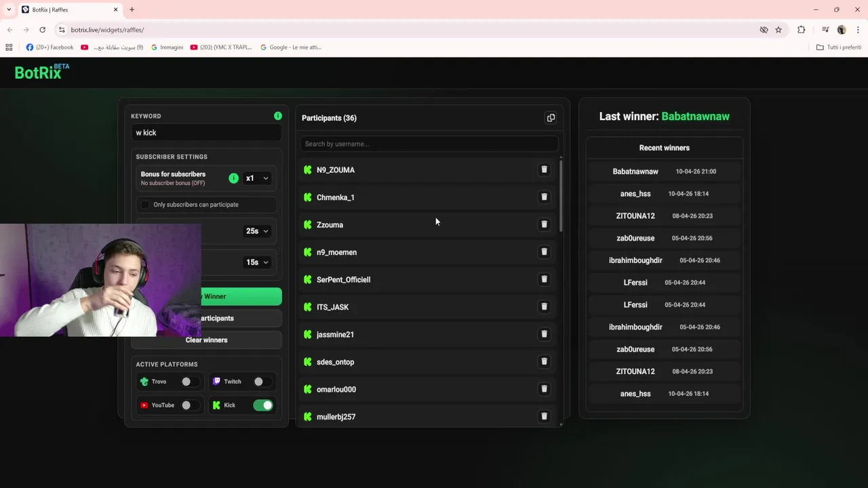
Task: Copy participants list with copy icon
Action: (x=551, y=118)
